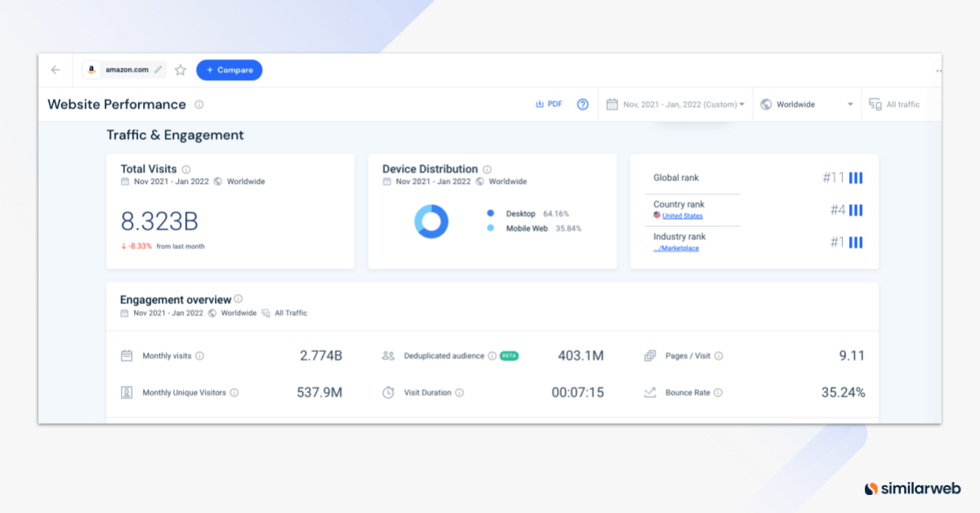Open the help question mark icon

pyautogui.click(x=582, y=105)
